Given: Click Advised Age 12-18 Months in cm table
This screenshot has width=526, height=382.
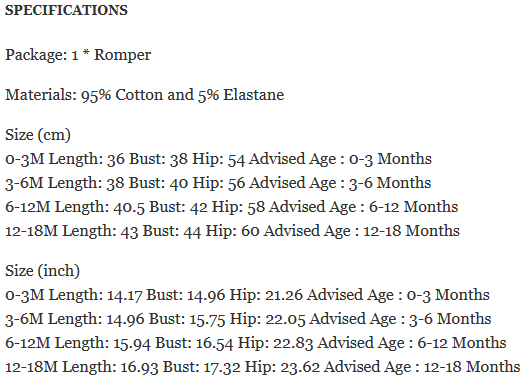Looking at the screenshot, I should click(x=362, y=231).
